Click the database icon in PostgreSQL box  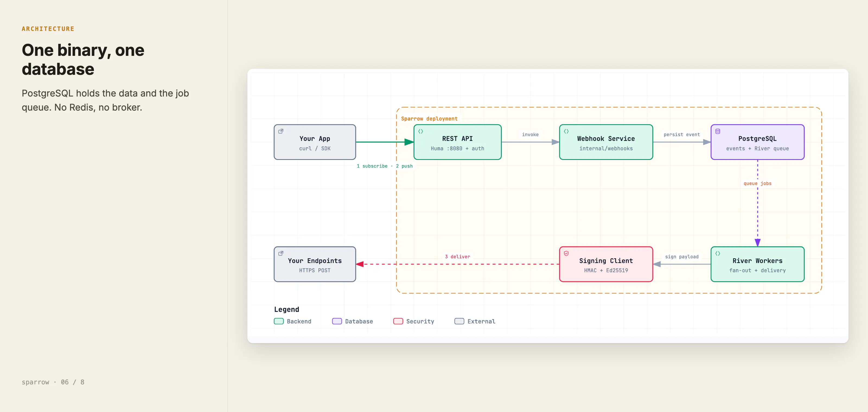(718, 131)
